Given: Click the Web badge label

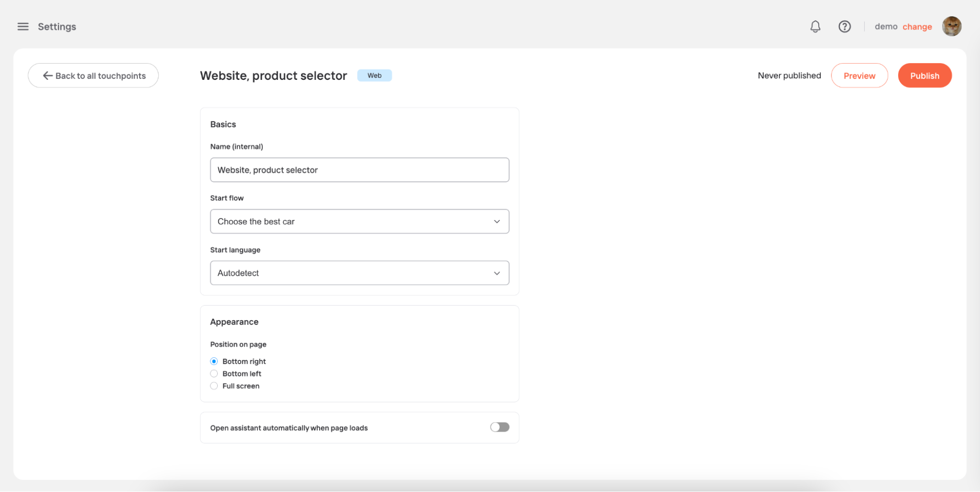Looking at the screenshot, I should pyautogui.click(x=375, y=75).
